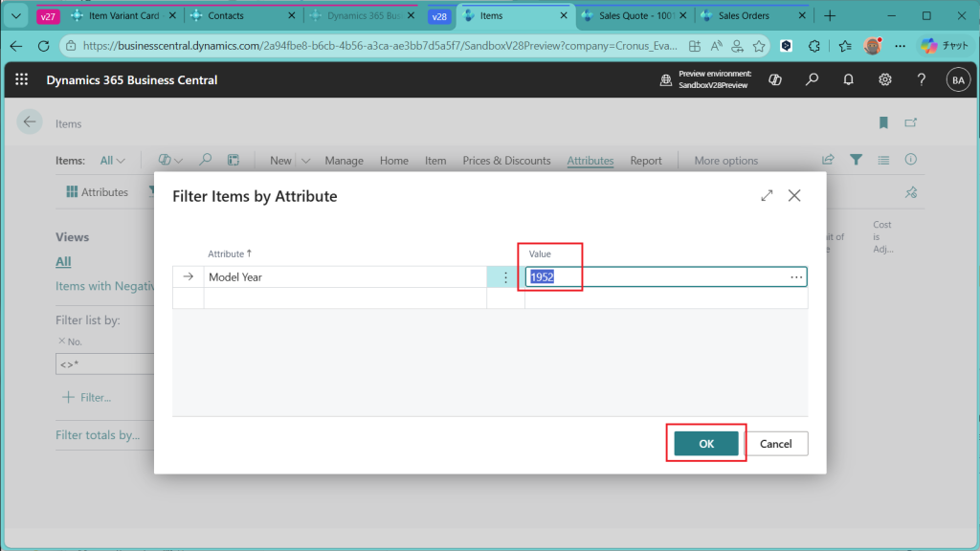The height and width of the screenshot is (551, 980).
Task: Expand the Items All view dropdown
Action: pyautogui.click(x=113, y=161)
